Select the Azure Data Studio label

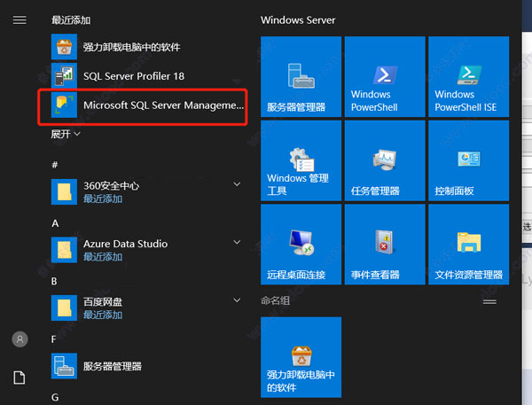click(126, 244)
